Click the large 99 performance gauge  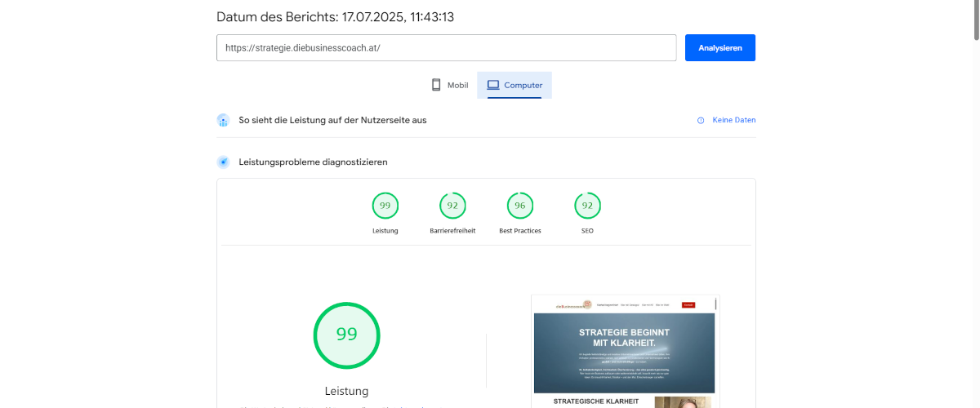pyautogui.click(x=347, y=335)
